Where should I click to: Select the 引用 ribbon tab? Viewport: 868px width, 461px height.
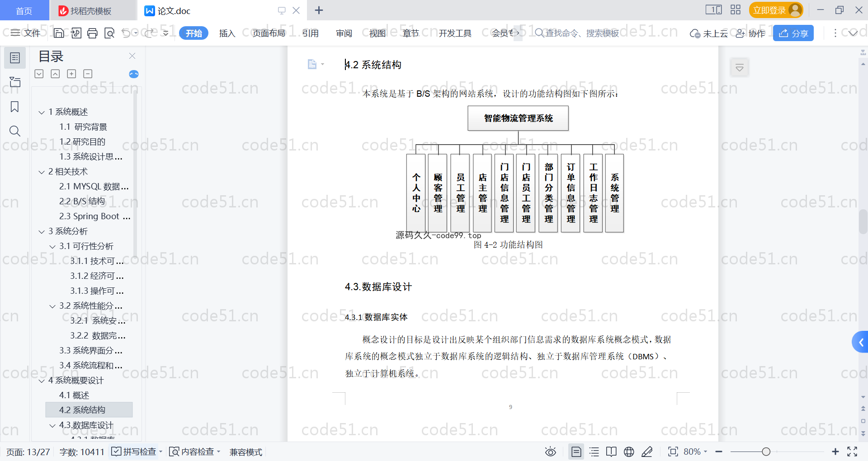pos(310,33)
